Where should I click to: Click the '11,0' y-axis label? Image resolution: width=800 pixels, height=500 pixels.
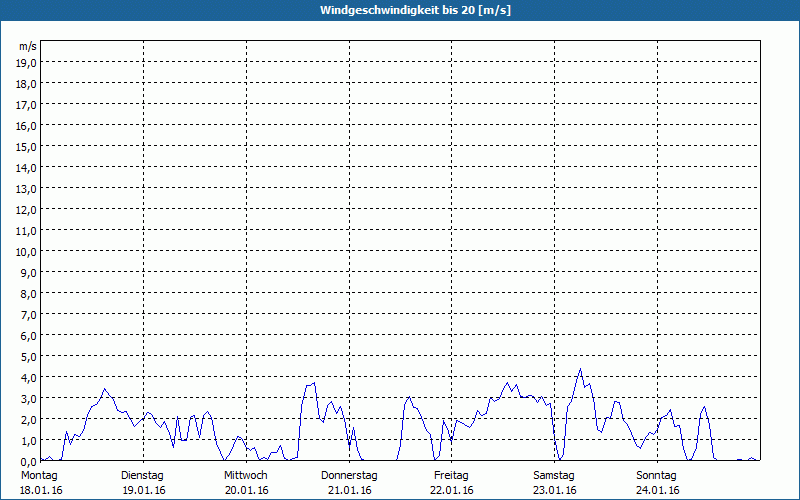coord(27,231)
